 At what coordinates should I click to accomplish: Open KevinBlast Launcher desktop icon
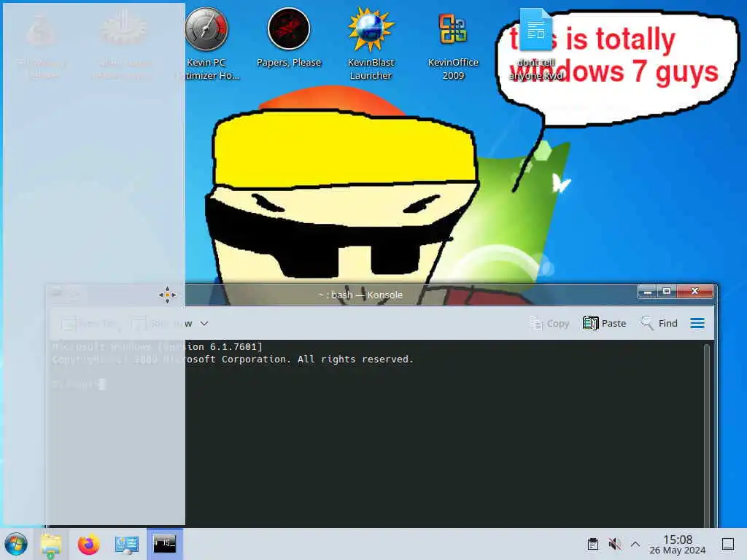371,43
